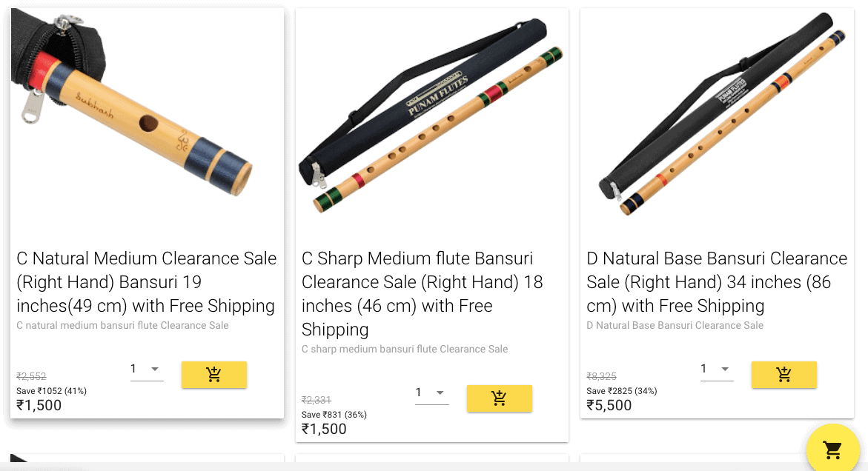Add D Natural Base bansuri to cart
868x471 pixels.
tap(783, 375)
